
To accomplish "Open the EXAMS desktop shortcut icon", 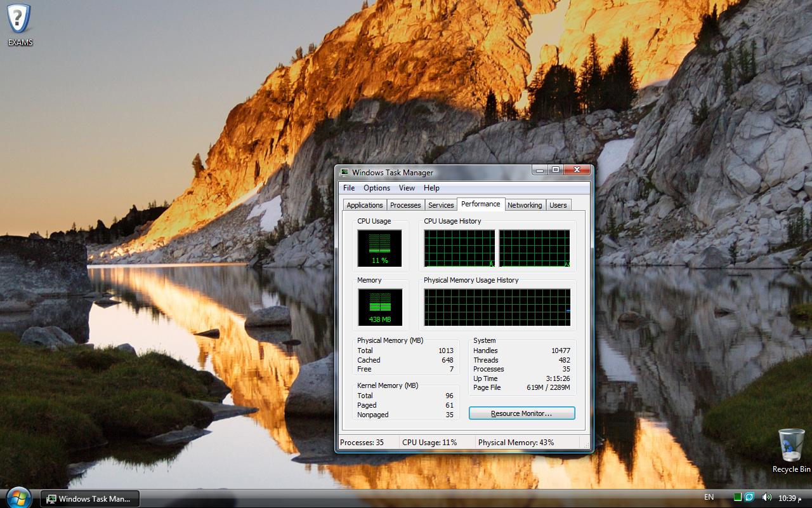I will [x=19, y=24].
